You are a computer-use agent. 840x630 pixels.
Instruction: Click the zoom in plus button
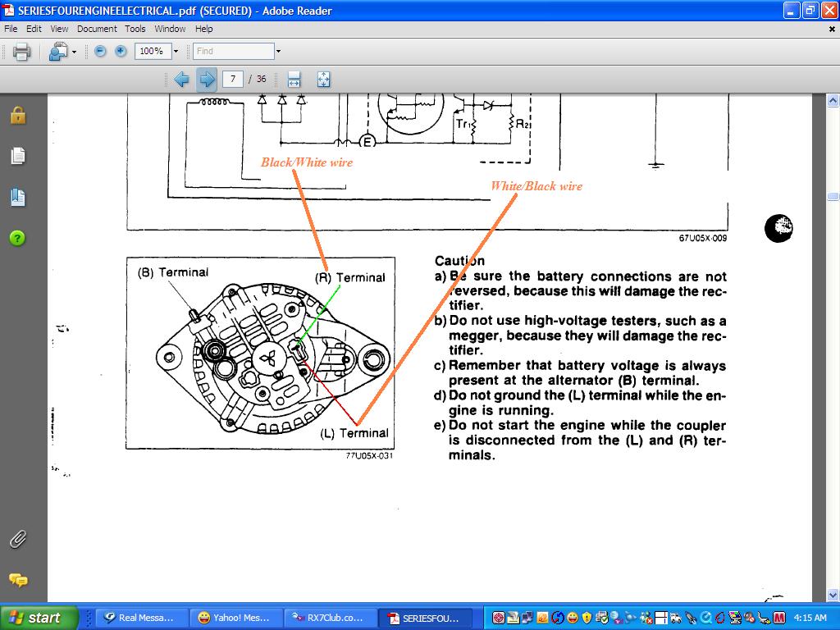pyautogui.click(x=121, y=51)
